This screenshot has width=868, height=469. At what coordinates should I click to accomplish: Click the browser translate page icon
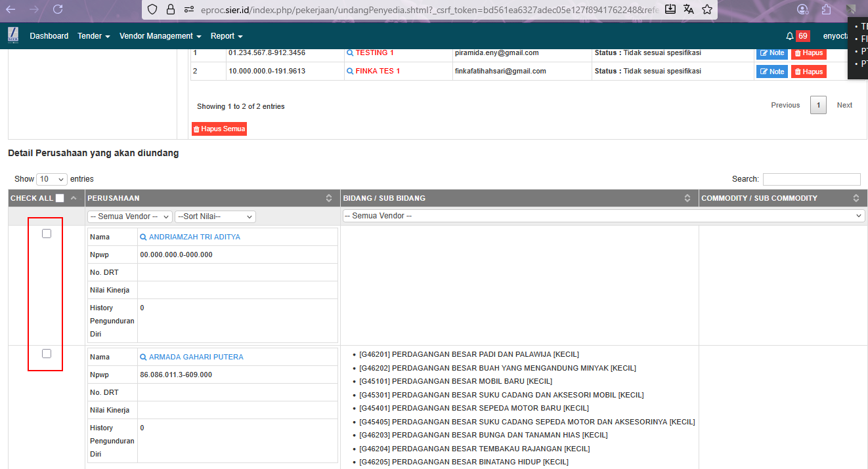tap(689, 9)
